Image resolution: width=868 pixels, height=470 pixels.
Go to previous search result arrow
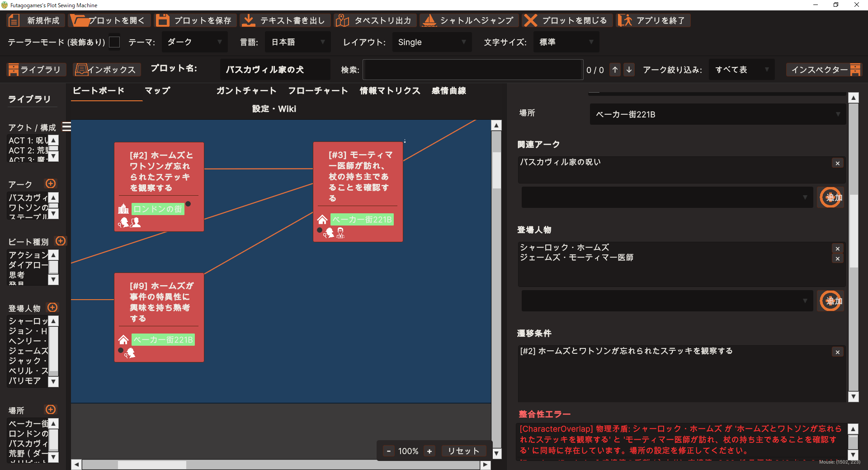[615, 70]
